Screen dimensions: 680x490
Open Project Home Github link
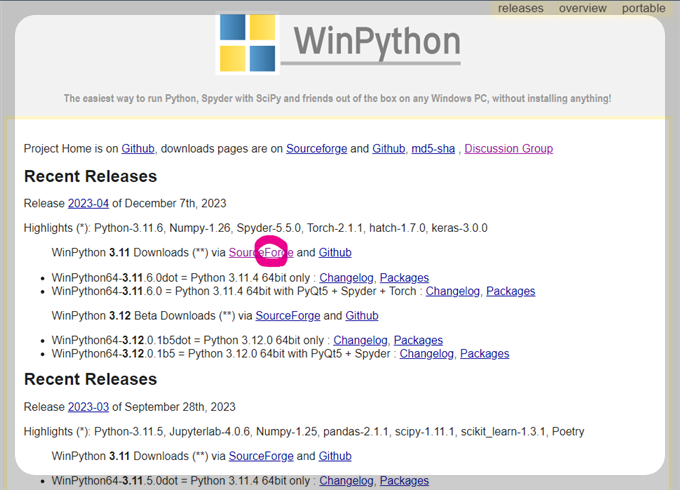[138, 149]
